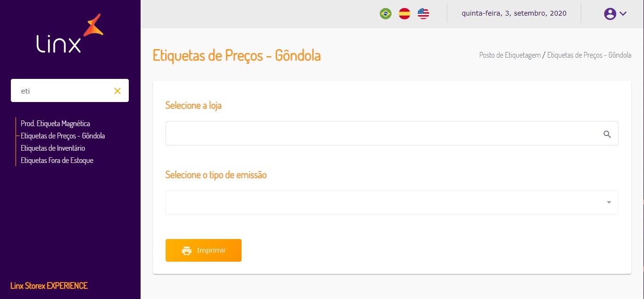This screenshot has width=644, height=299.
Task: Focus the sidebar search field containing 'eti'
Action: [x=64, y=91]
